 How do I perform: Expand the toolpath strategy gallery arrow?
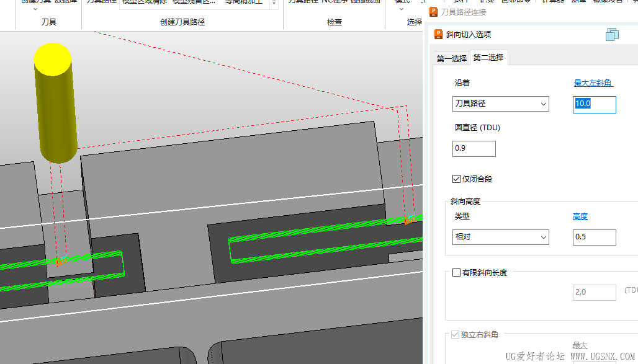coord(274,3)
